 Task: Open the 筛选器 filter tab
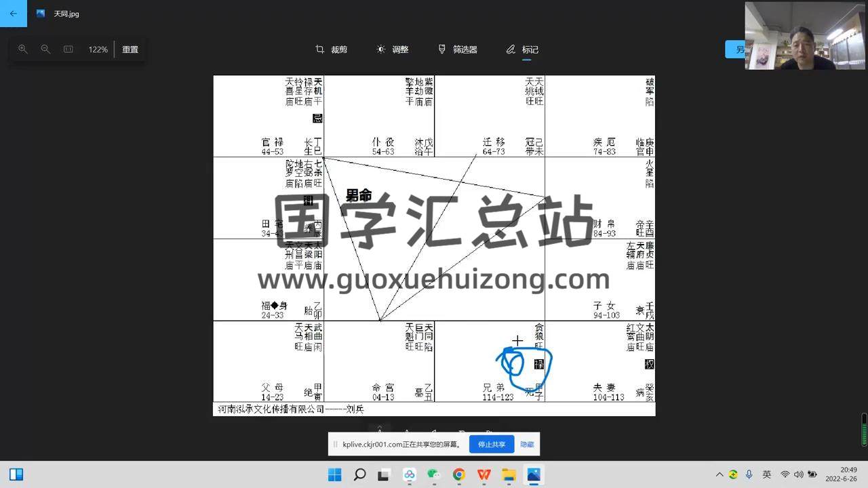point(458,49)
